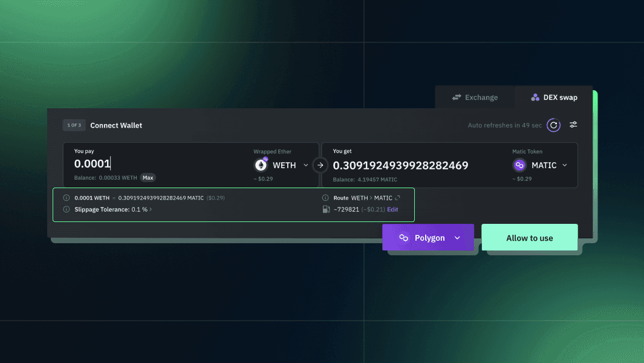Click the gas pump fee icon
Viewport: 644px width, 363px height.
click(x=326, y=209)
